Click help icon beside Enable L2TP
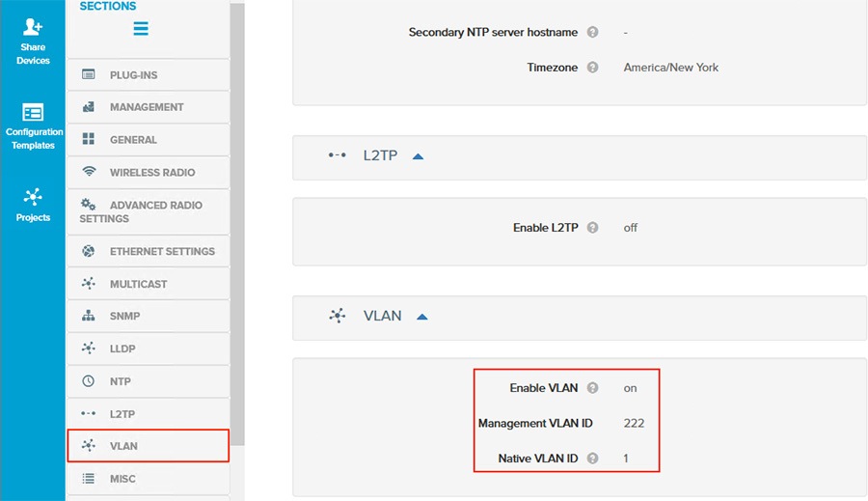Viewport: 868px width, 501px height. [593, 228]
